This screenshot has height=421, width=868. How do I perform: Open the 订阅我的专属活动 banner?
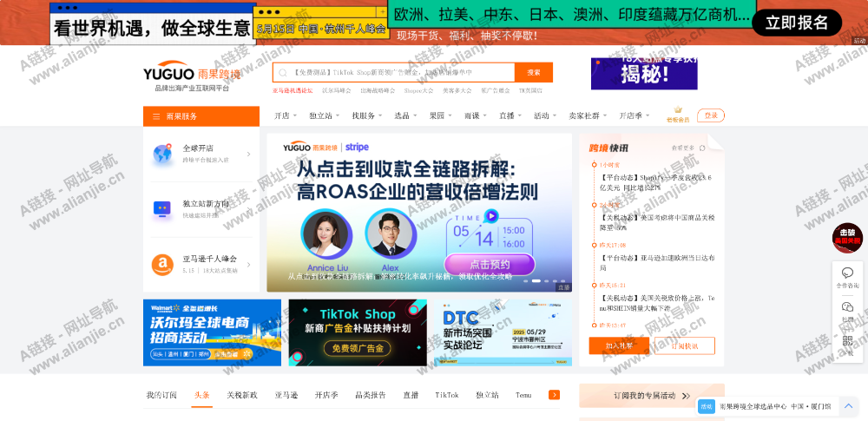click(652, 396)
